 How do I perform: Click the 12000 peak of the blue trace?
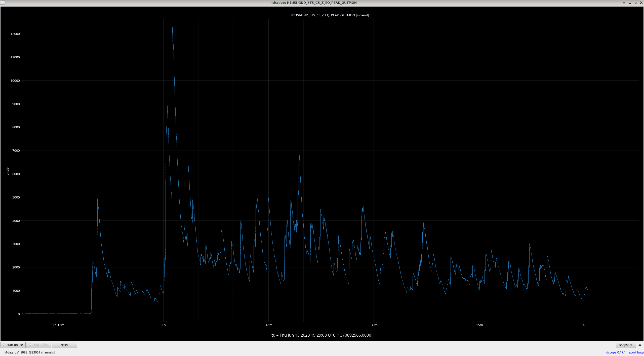tap(172, 28)
